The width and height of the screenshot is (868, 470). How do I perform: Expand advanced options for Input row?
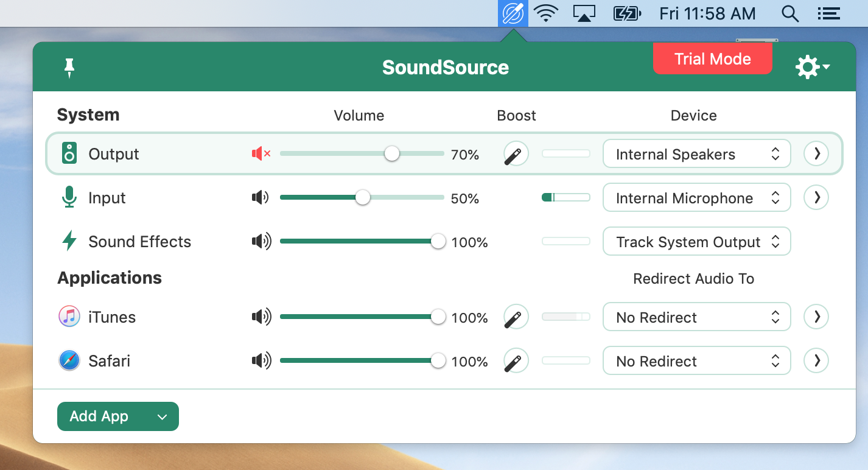click(816, 197)
